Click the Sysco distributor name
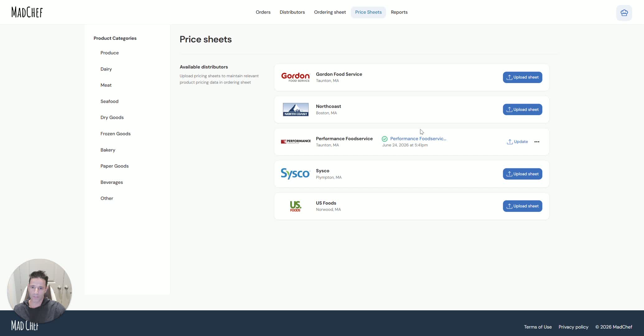 (x=322, y=171)
